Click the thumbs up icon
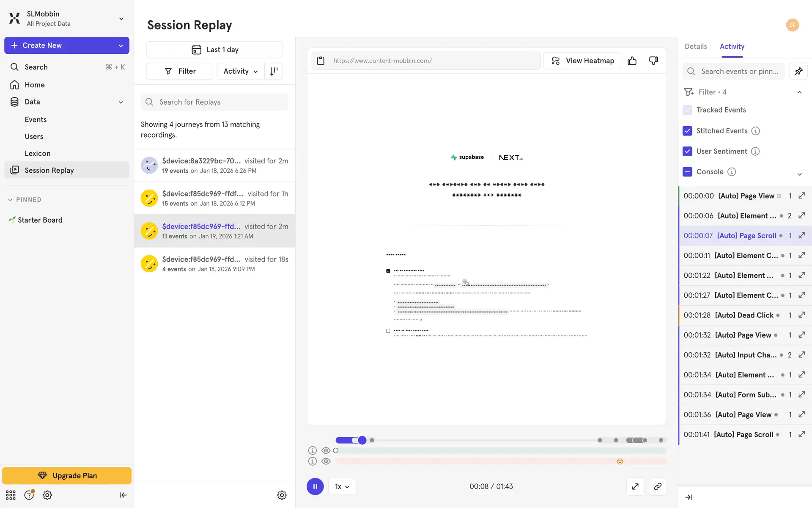 tap(632, 61)
